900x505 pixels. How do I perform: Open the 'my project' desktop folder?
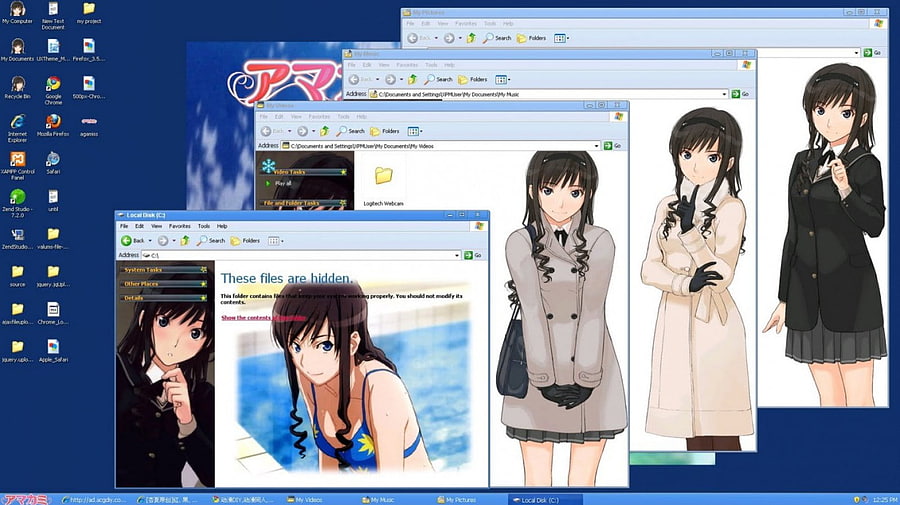tap(89, 13)
